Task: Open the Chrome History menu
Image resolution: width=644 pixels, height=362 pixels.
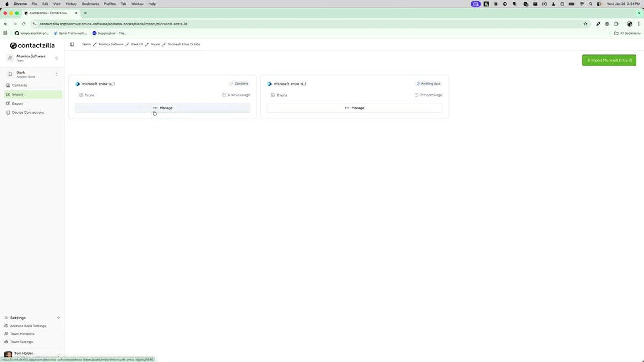Action: (x=71, y=4)
